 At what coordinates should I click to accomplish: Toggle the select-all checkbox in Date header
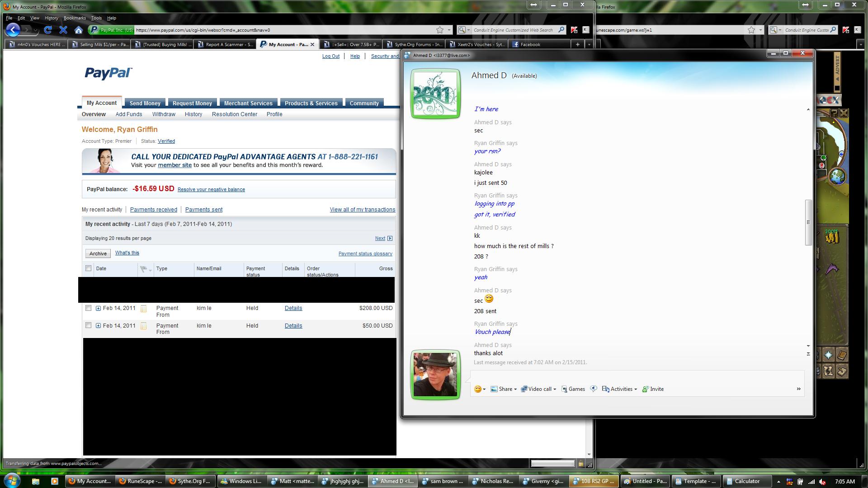click(88, 268)
